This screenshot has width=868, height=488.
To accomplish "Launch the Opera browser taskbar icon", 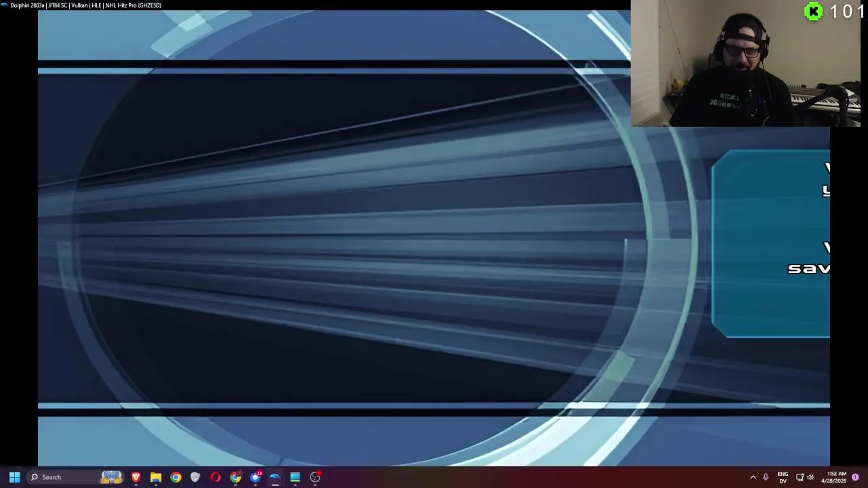I will (216, 477).
